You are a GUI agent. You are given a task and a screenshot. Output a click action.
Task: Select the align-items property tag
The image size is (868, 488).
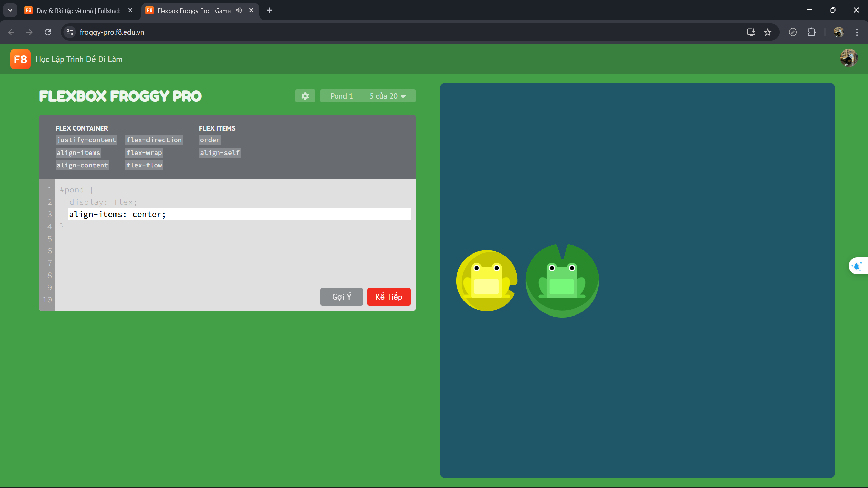(x=78, y=152)
